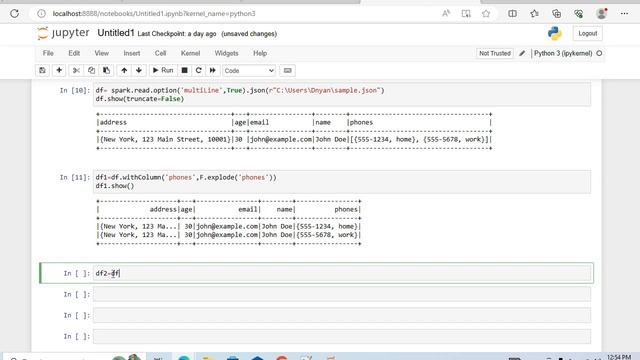Open Browser essentials heart icon
640x360 pixels.
click(578, 13)
